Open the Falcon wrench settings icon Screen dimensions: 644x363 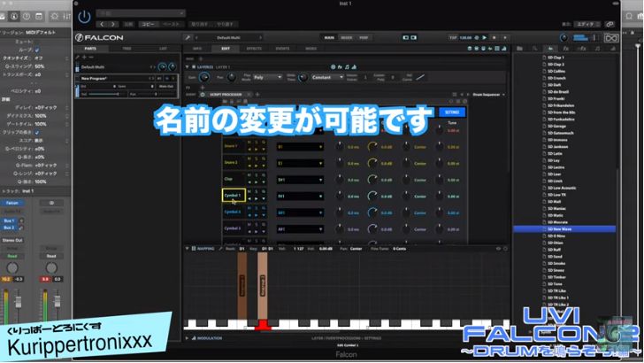[x=188, y=38]
